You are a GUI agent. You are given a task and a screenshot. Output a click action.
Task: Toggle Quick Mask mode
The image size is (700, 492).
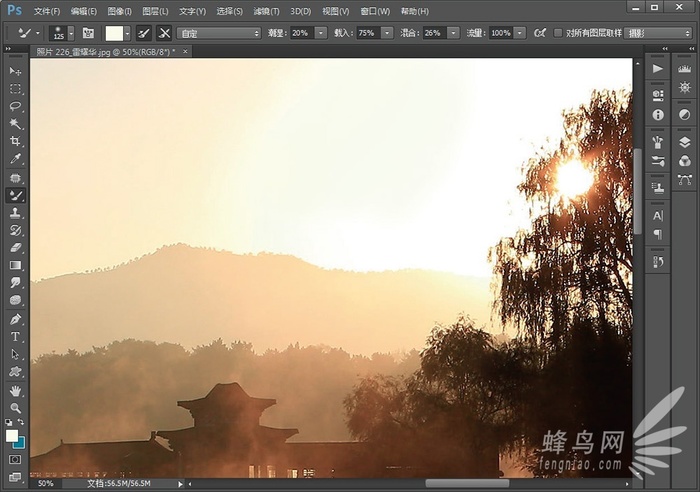click(x=15, y=459)
